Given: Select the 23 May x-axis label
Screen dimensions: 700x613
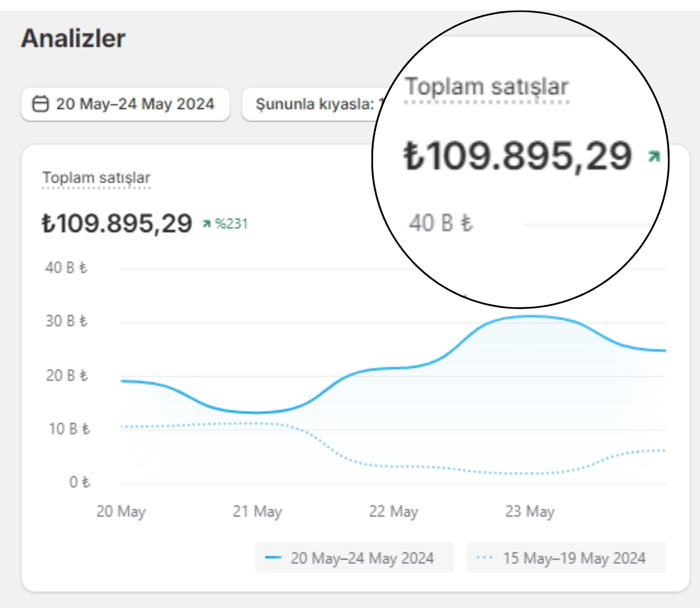Looking at the screenshot, I should click(x=530, y=511).
